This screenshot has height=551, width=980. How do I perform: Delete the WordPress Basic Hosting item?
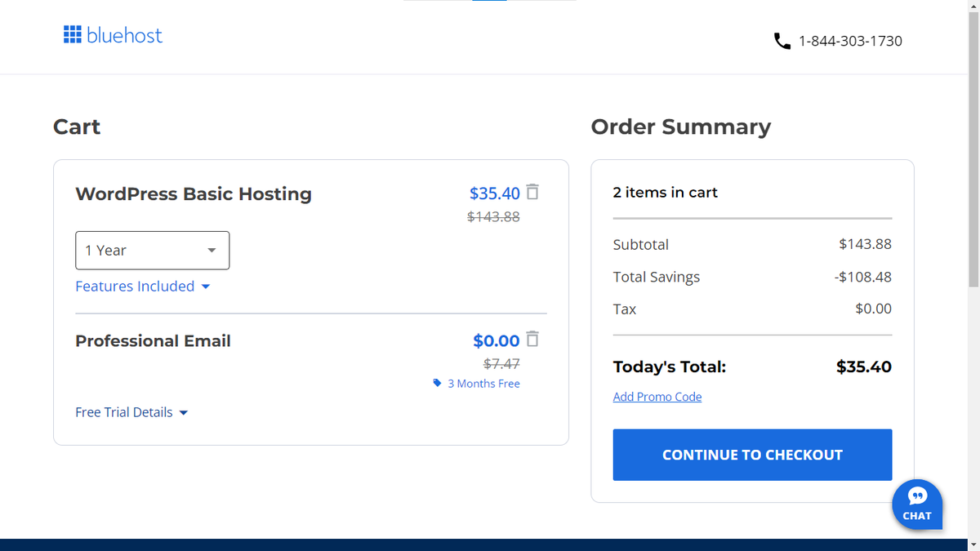532,192
